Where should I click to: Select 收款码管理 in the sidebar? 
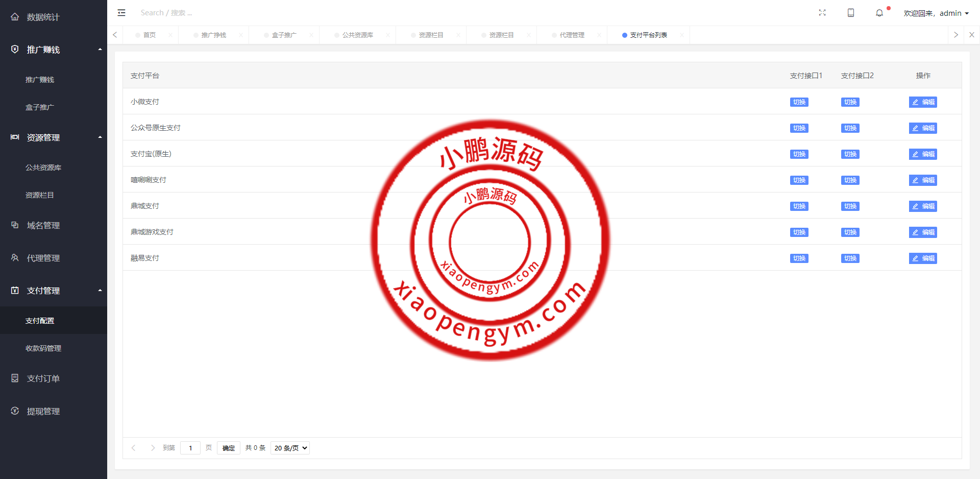43,348
